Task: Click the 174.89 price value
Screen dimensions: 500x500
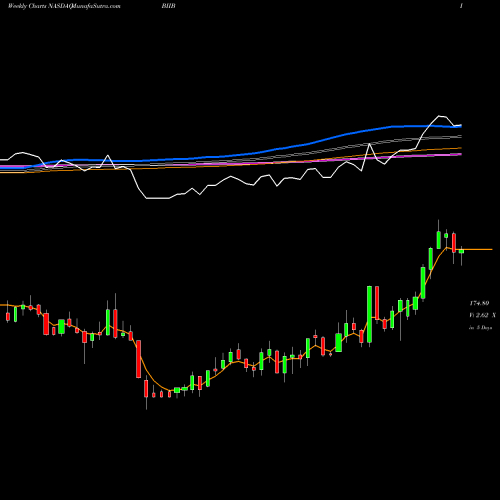Action: click(x=479, y=303)
